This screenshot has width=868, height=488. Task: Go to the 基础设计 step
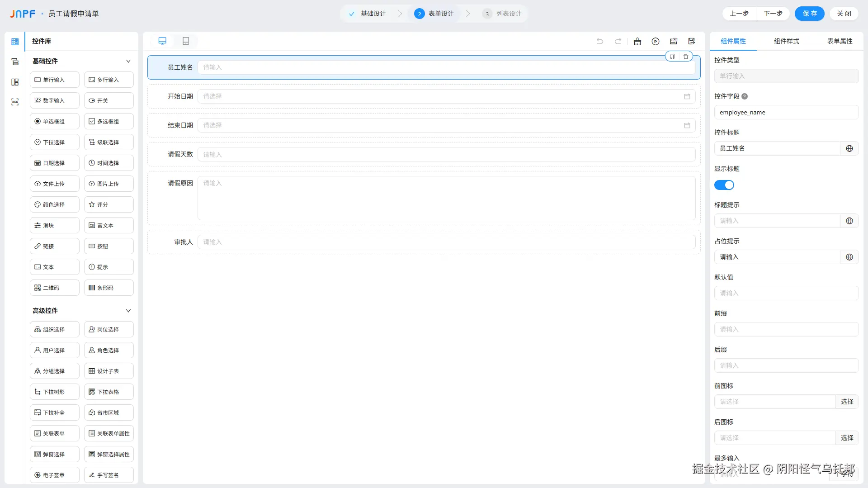368,14
